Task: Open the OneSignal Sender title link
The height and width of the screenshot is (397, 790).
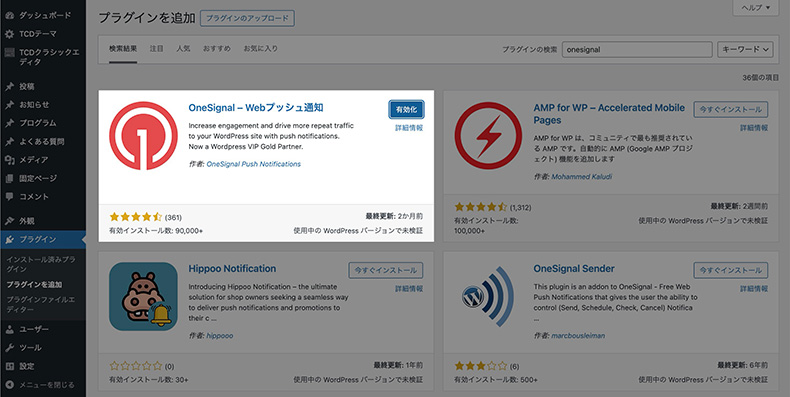Action: click(x=574, y=269)
